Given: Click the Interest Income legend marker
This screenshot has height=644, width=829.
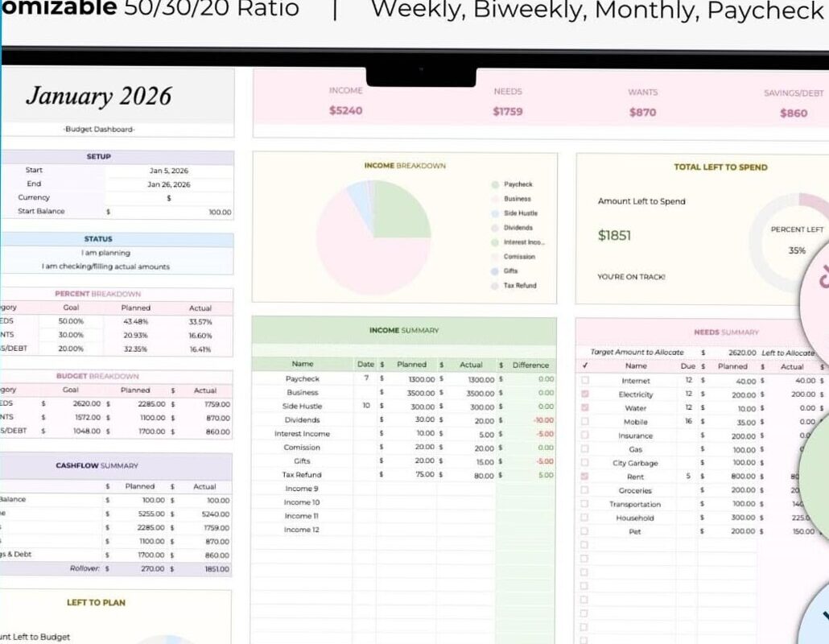Looking at the screenshot, I should pos(493,242).
